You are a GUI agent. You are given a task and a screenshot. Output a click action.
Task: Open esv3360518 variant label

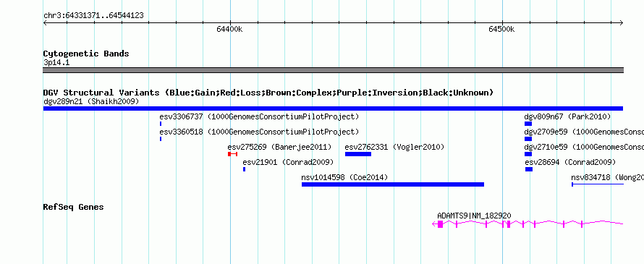click(x=259, y=132)
